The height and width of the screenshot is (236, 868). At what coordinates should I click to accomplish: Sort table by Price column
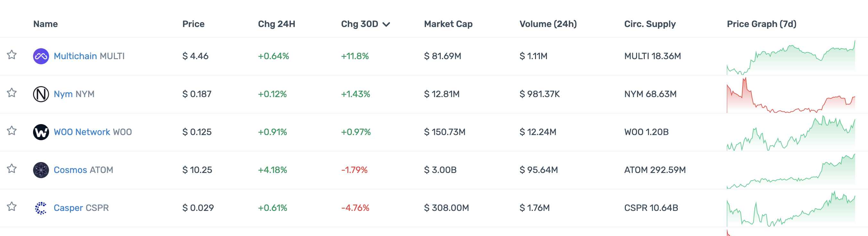[x=193, y=24]
